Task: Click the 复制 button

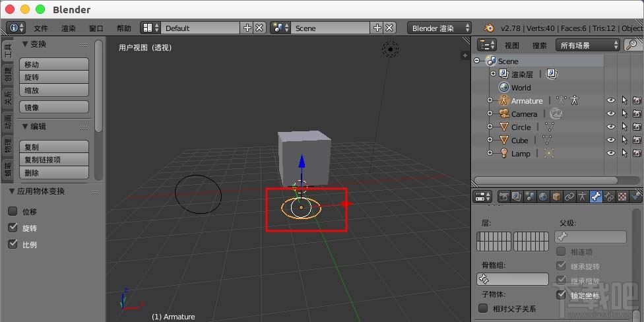Action: [54, 146]
